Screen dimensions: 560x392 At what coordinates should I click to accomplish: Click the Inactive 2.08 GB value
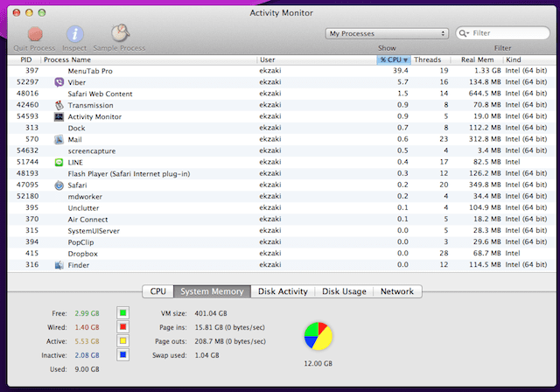[x=87, y=355]
